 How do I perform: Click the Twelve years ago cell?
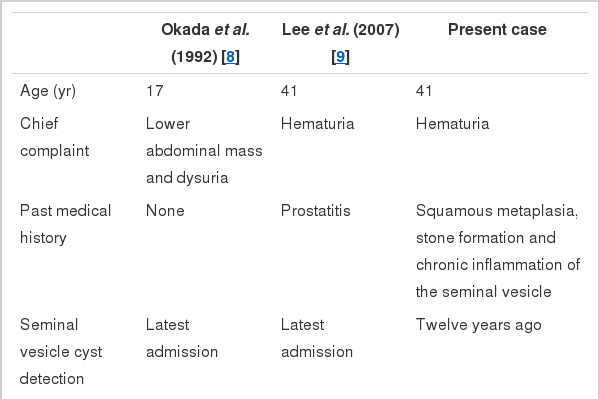click(x=478, y=325)
